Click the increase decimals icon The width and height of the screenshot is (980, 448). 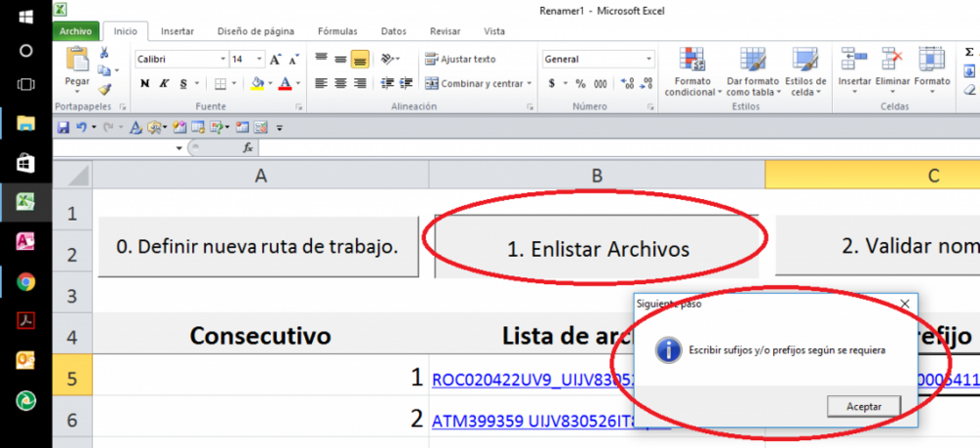628,83
